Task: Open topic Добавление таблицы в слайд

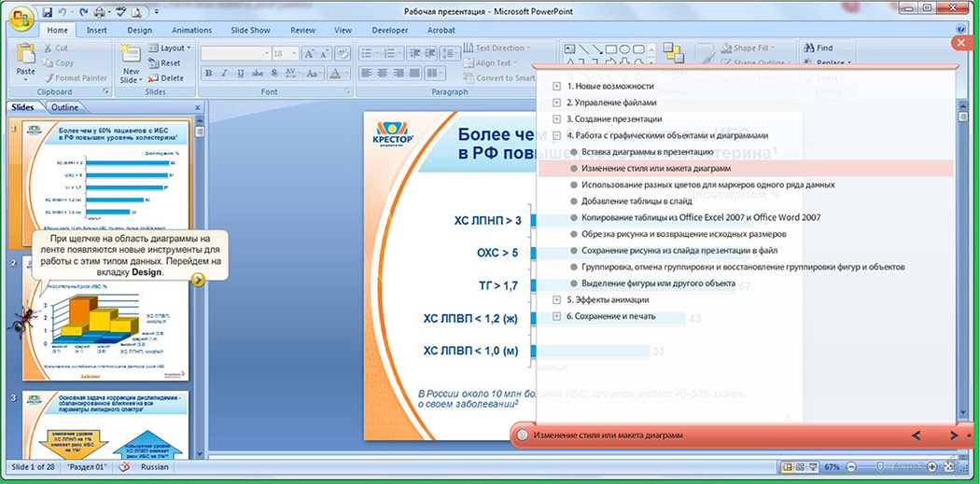Action: pos(636,201)
